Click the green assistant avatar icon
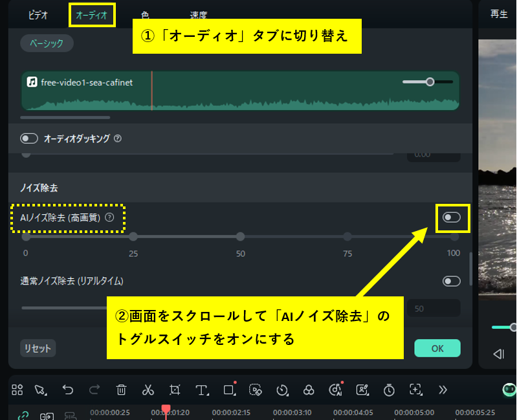The width and height of the screenshot is (517, 420). [x=509, y=390]
